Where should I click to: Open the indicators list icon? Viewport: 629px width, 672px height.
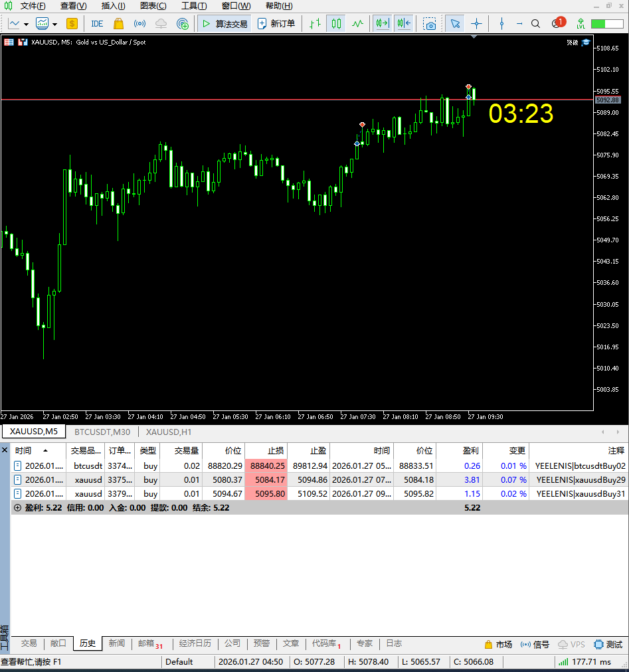(x=42, y=23)
